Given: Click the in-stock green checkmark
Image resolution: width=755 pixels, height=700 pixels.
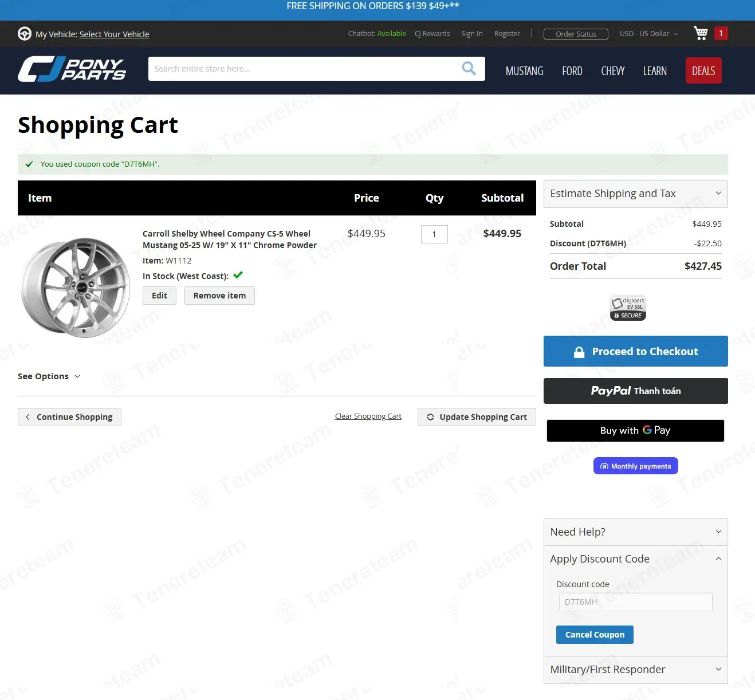Looking at the screenshot, I should coord(238,275).
